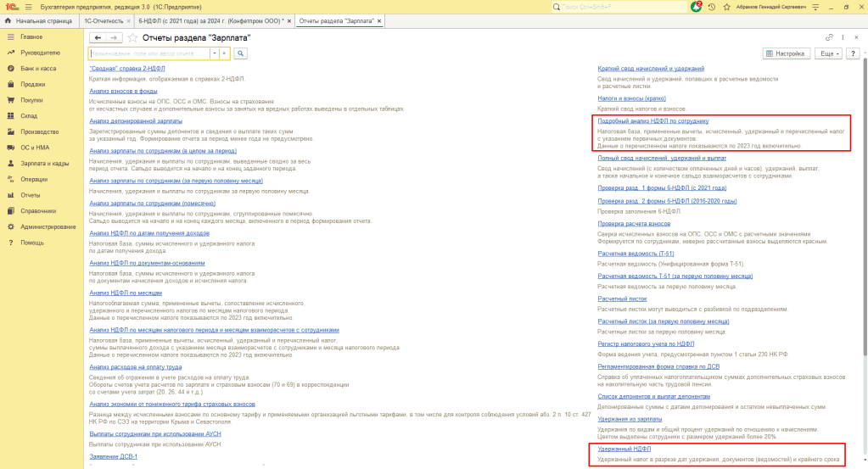Click the notifications bell icon

[697, 6]
